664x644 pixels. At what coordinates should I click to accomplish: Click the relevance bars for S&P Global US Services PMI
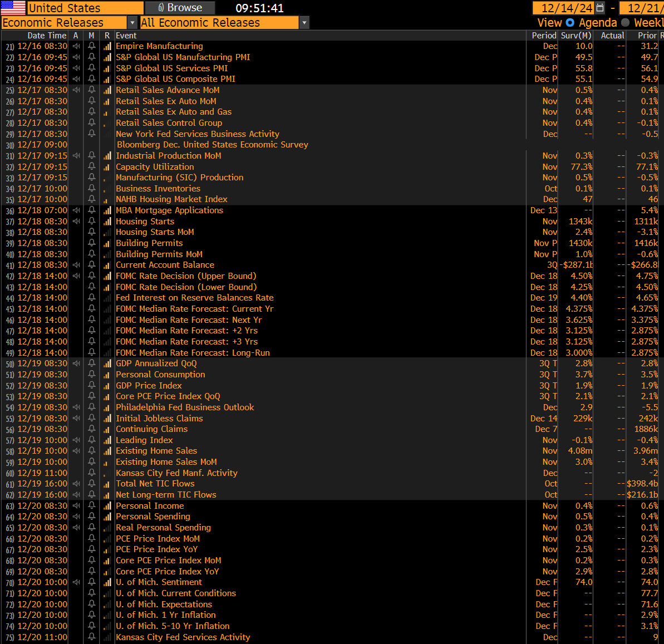107,68
